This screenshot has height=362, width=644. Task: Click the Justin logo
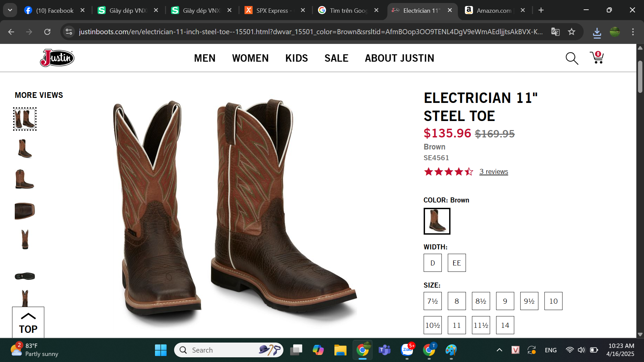coord(57,58)
